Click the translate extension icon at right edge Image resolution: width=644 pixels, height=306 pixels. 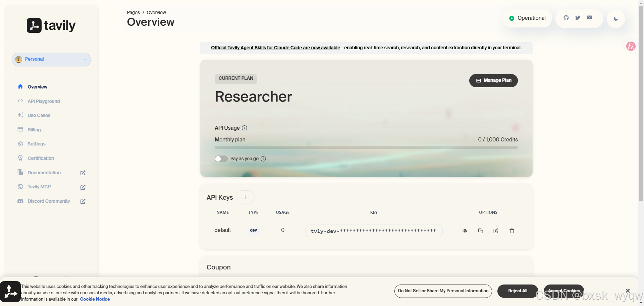click(x=631, y=46)
